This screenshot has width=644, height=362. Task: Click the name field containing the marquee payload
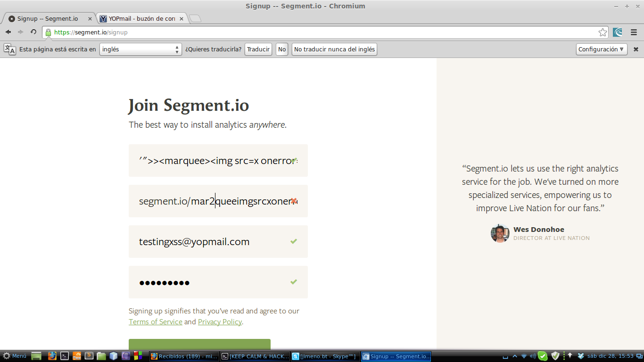218,161
